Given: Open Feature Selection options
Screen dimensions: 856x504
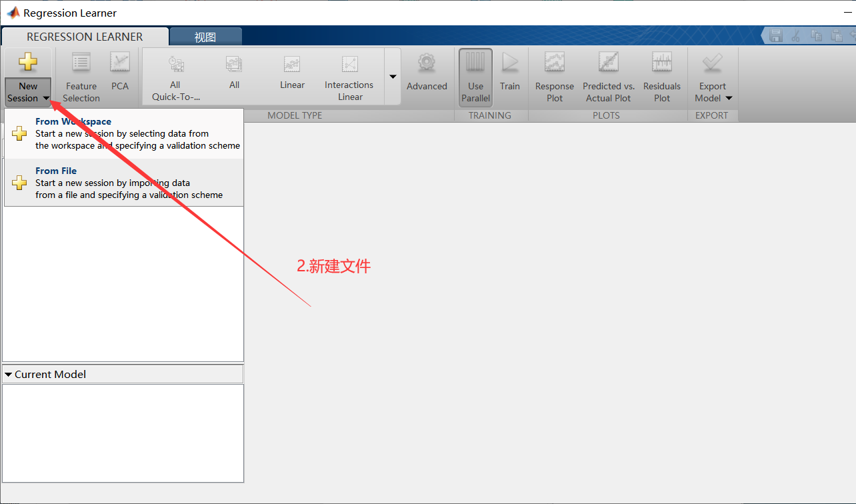Looking at the screenshot, I should (81, 77).
